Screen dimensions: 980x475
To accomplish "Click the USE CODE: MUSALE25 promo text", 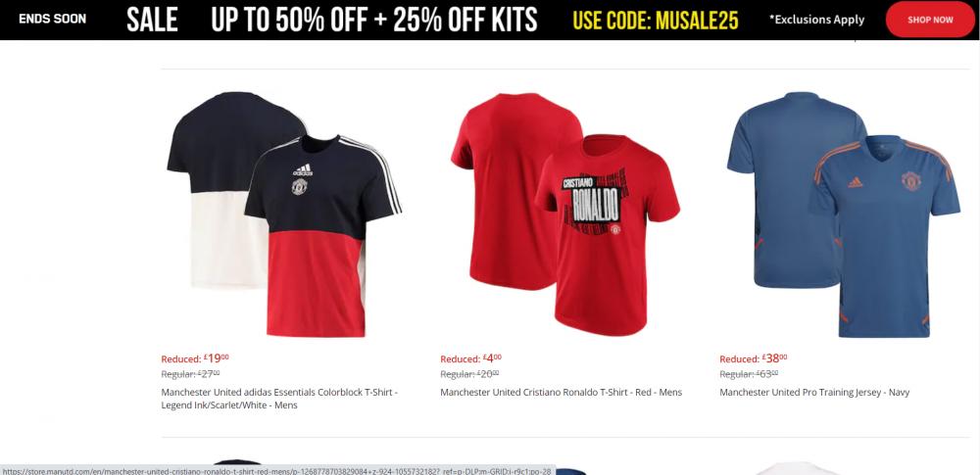I will (656, 20).
